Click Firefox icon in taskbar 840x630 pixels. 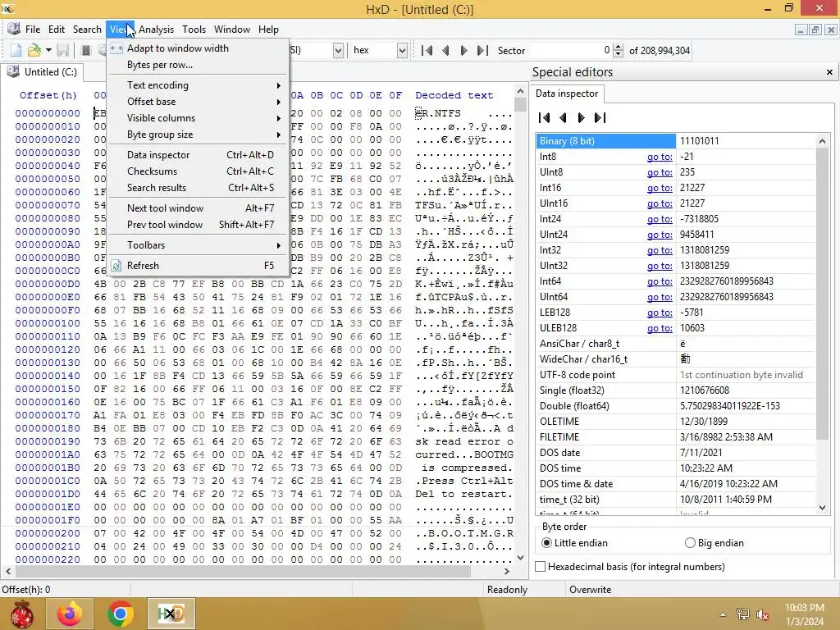tap(70, 614)
